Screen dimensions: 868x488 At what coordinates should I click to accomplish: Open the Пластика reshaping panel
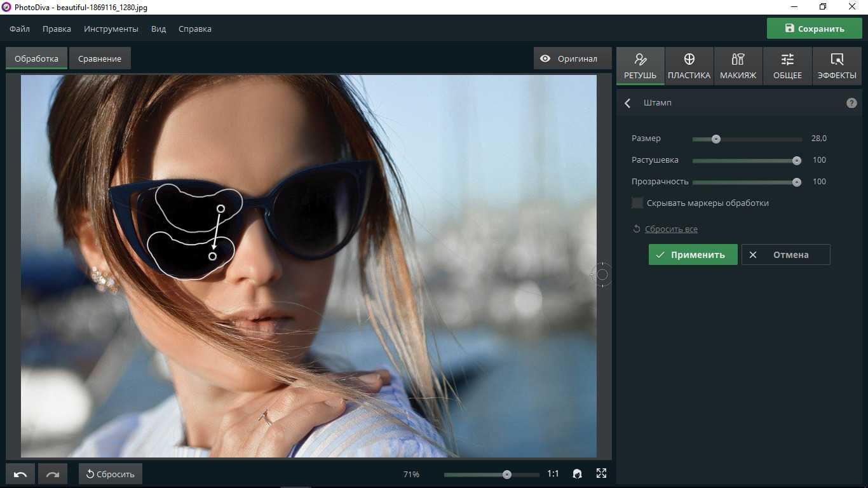pyautogui.click(x=689, y=66)
